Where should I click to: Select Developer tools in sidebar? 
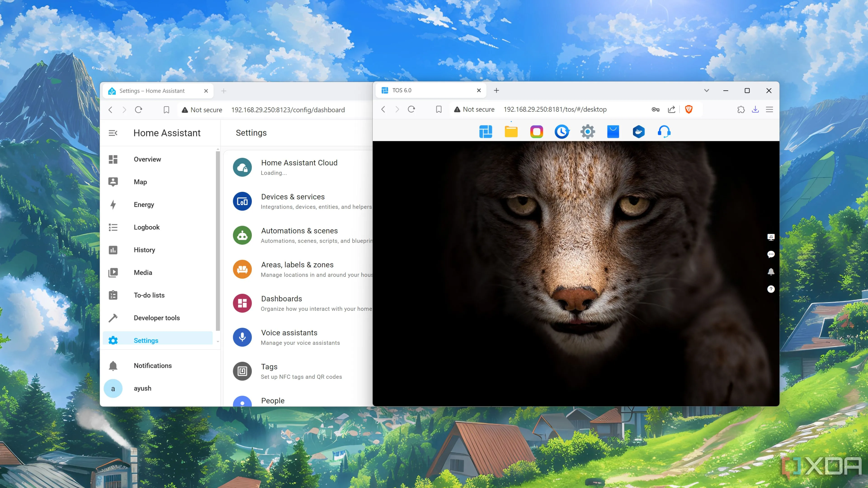coord(156,318)
